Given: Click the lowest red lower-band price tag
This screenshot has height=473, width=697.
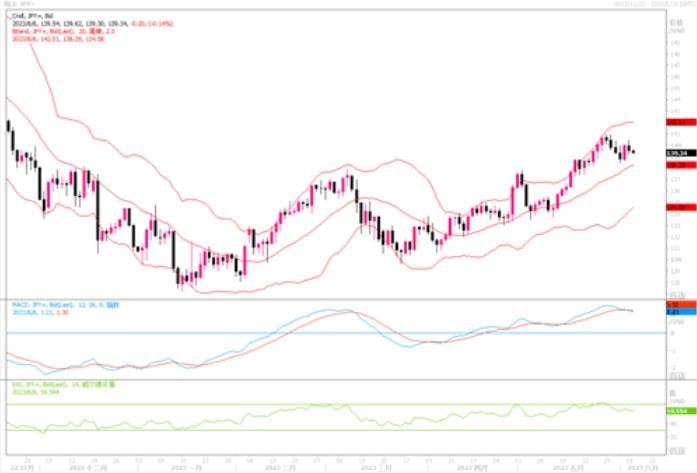Looking at the screenshot, I should click(674, 207).
